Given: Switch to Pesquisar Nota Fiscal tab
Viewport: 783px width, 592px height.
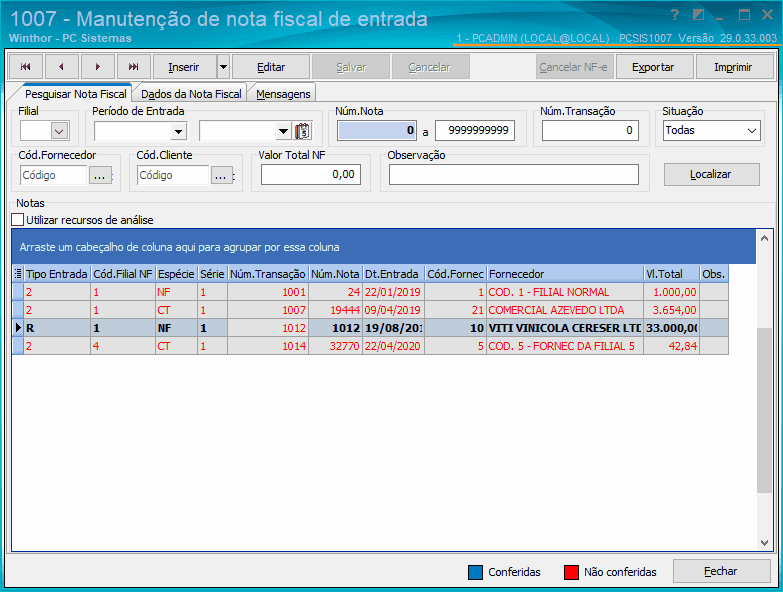Looking at the screenshot, I should pos(75,94).
